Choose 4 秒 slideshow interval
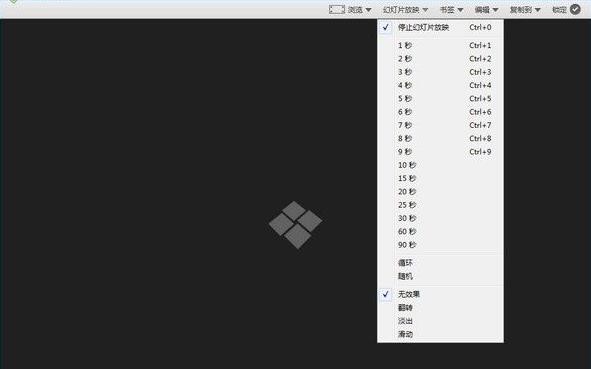The height and width of the screenshot is (369, 591). click(x=440, y=85)
